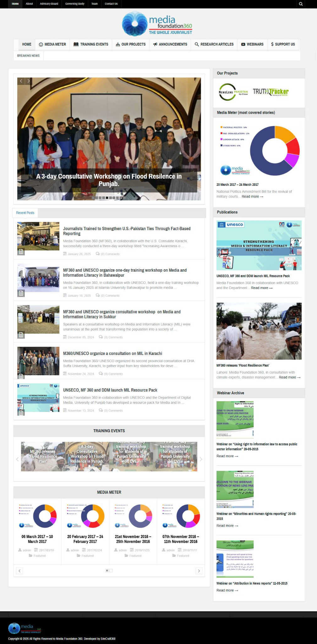This screenshot has width=317, height=644.
Task: Open Attribution in News reports webinar thumbnail
Action: 235,559
